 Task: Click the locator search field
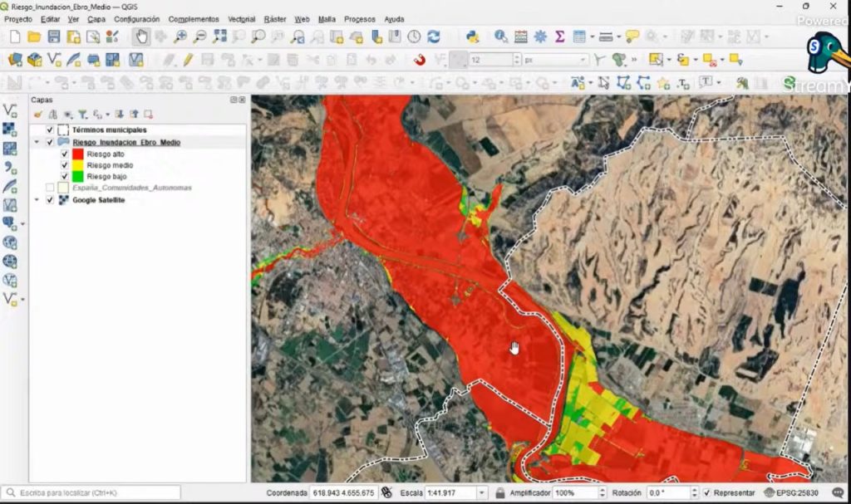pos(91,492)
